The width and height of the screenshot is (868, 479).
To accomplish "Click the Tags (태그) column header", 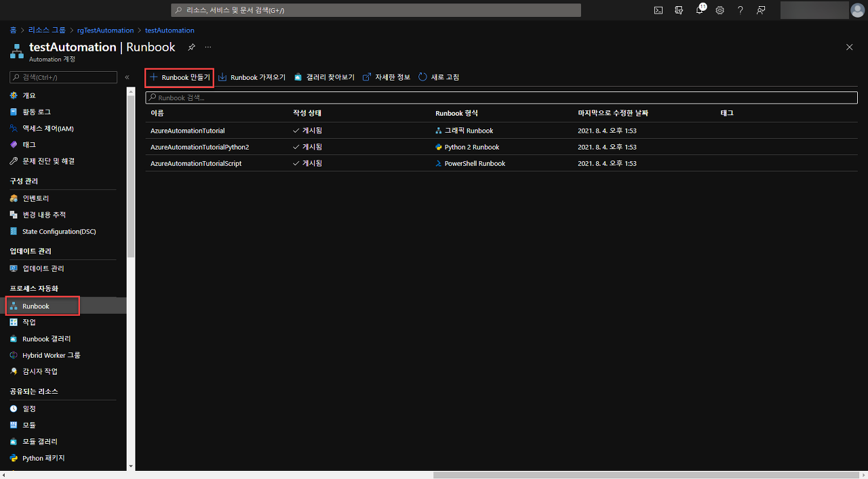I will (x=727, y=113).
